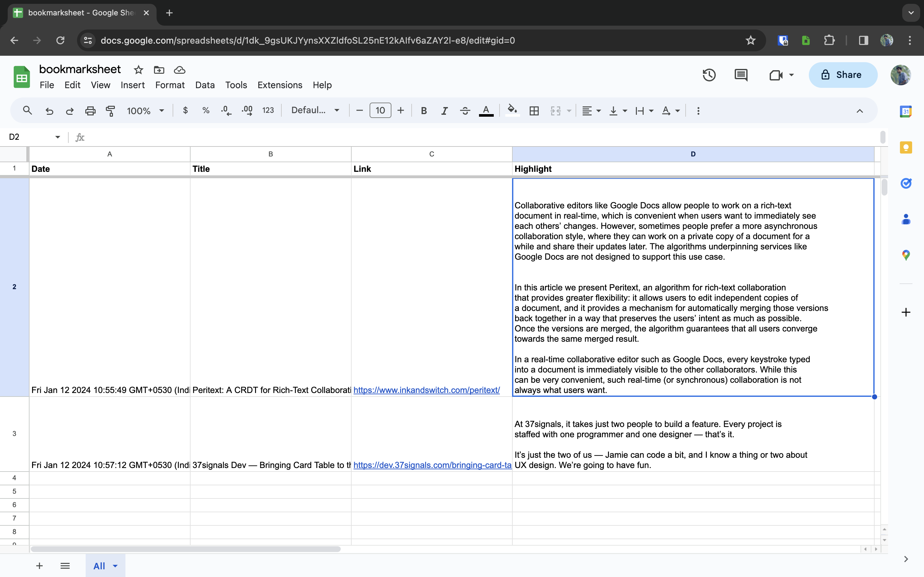Open the inkandswitch peritext link

(426, 390)
